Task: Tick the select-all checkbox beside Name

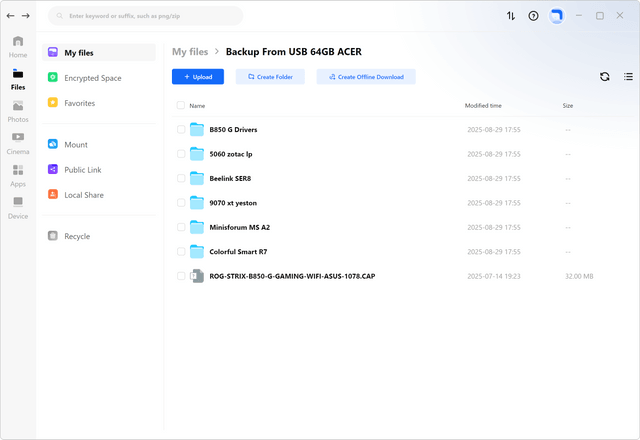Action: point(181,105)
